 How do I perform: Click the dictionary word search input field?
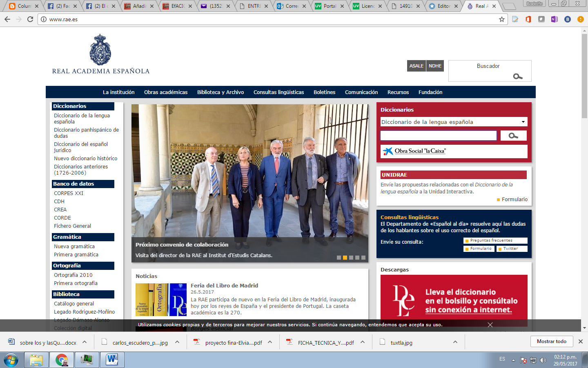tap(438, 136)
